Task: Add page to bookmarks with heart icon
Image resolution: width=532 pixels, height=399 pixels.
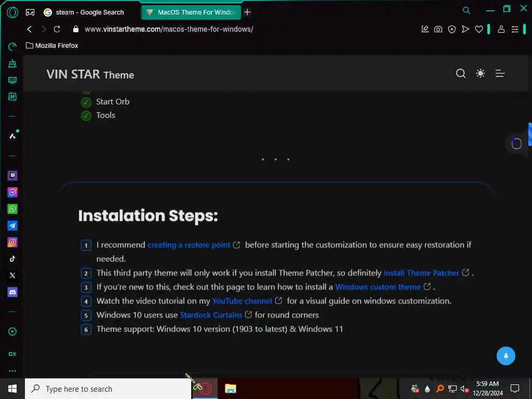Action: coord(478,29)
